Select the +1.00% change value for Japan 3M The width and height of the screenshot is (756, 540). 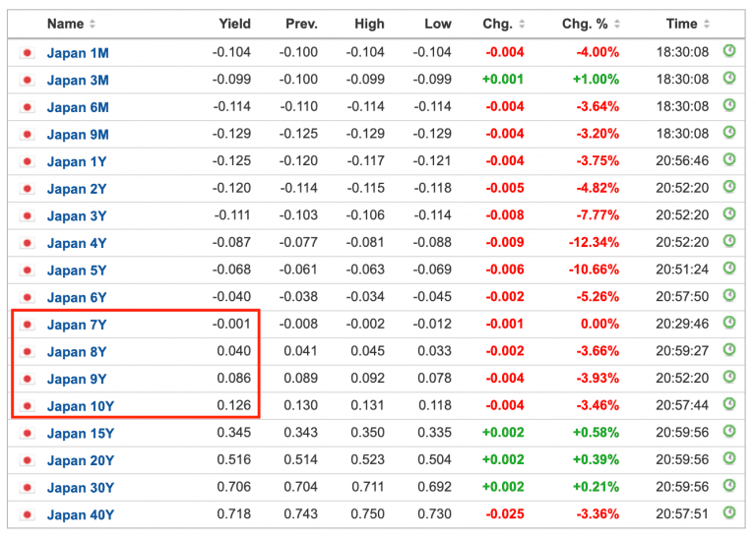[596, 79]
